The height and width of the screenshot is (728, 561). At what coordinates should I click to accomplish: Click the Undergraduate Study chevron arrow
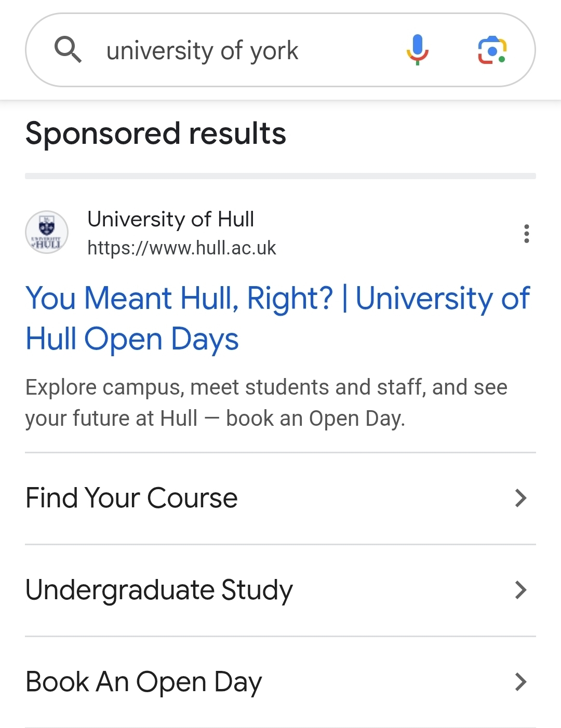coord(520,590)
